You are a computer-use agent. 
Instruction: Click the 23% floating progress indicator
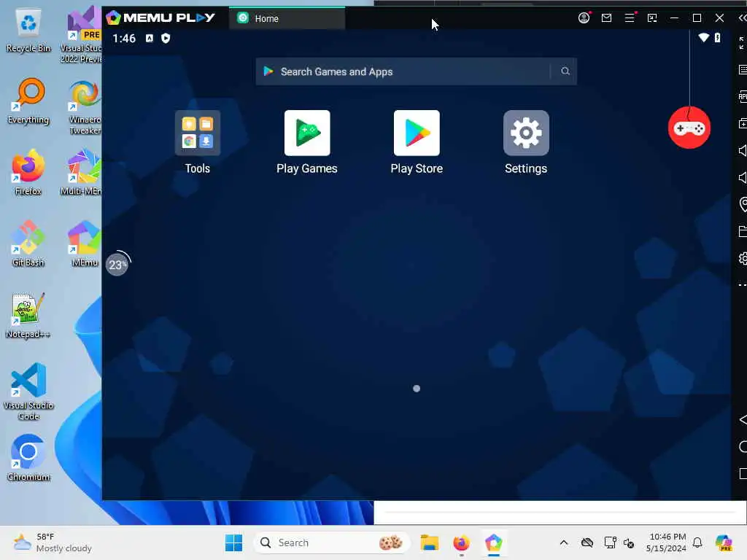pos(117,264)
